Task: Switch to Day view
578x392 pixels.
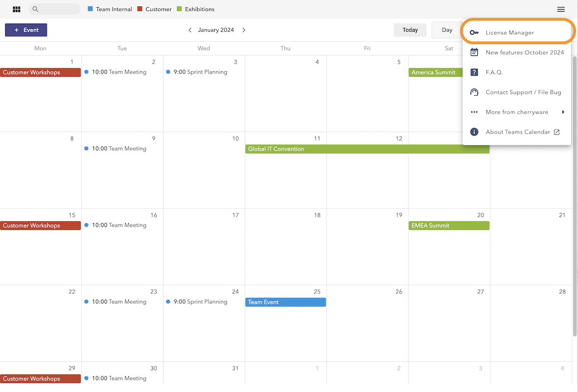Action: (447, 30)
